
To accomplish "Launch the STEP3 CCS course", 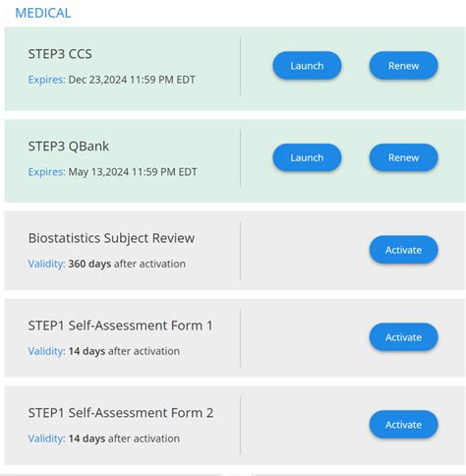I will click(307, 66).
